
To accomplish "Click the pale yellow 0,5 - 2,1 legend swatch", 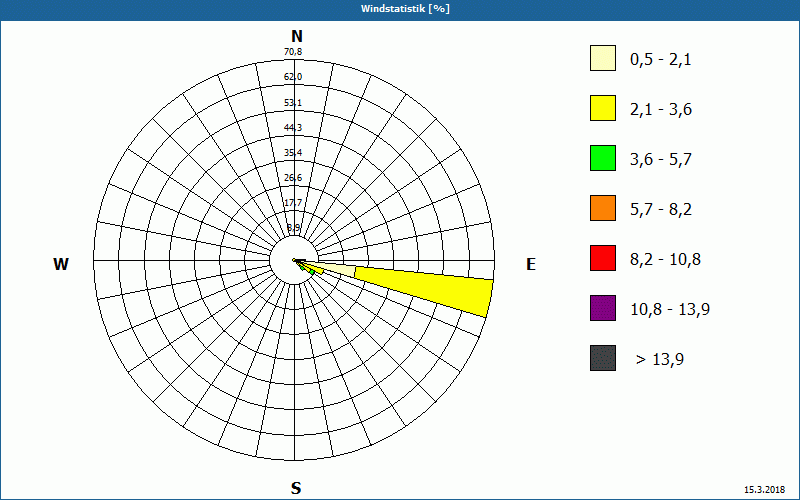I will 603,58.
